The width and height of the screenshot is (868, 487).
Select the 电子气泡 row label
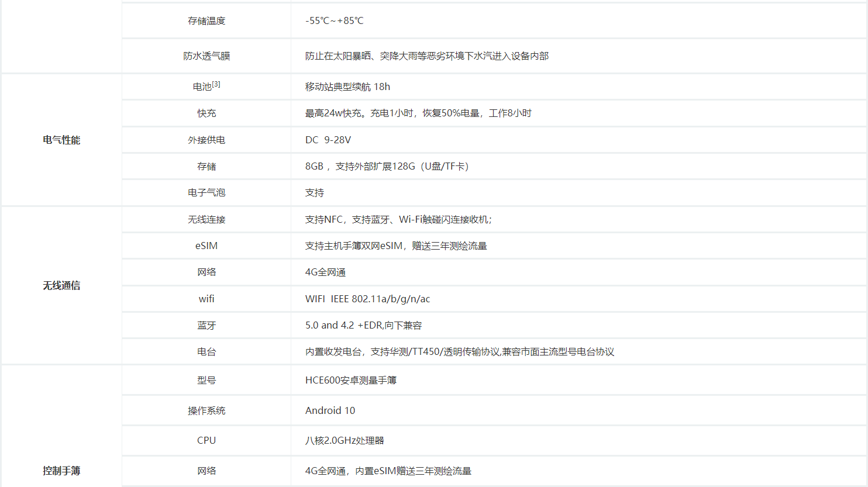pyautogui.click(x=206, y=193)
